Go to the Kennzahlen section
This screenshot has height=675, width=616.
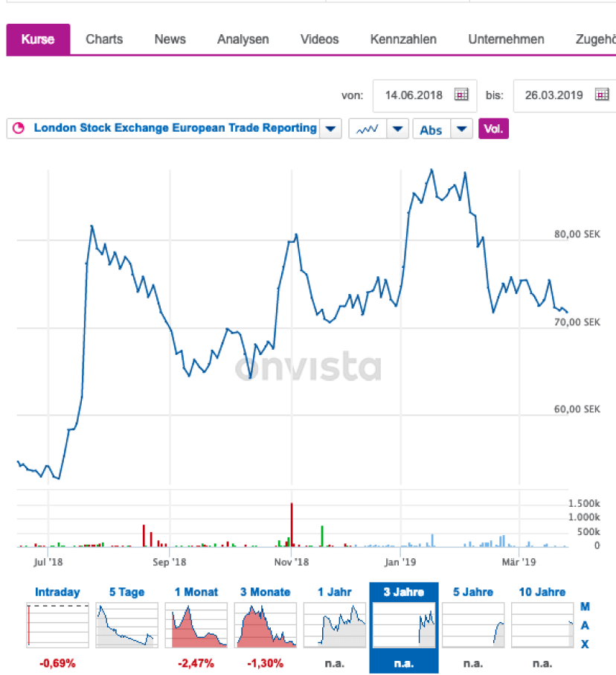(402, 39)
